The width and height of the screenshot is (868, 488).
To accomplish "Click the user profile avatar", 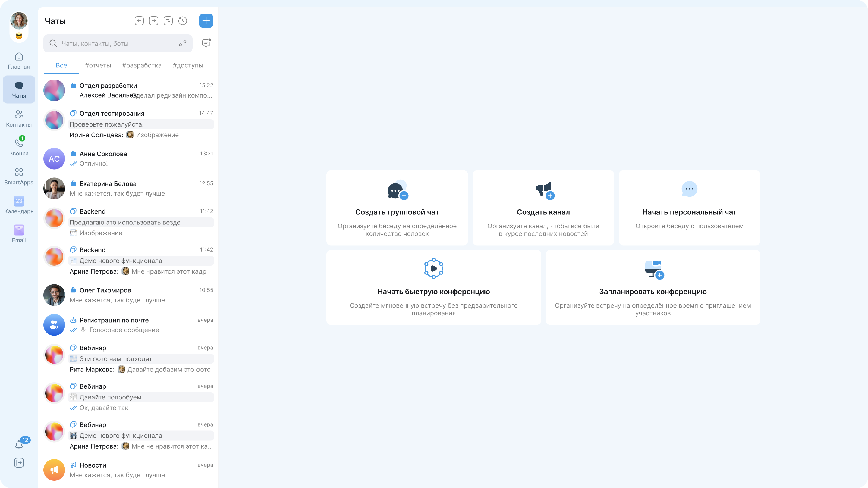I will tap(19, 21).
